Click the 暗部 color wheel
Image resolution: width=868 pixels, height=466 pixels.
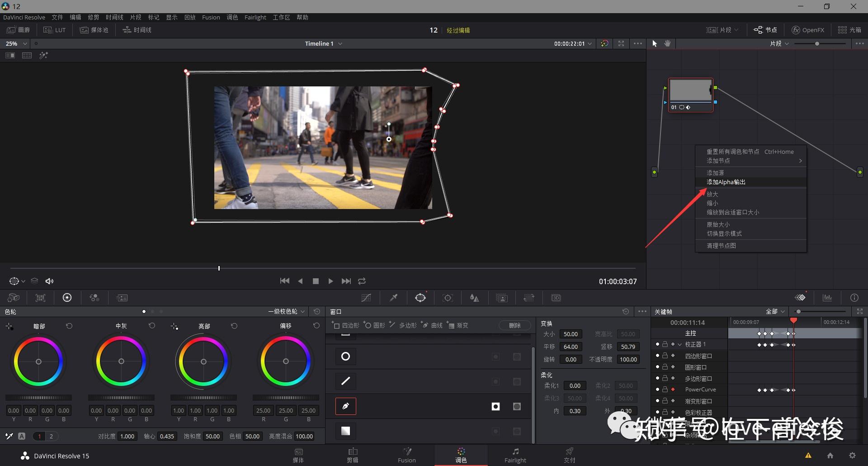(x=38, y=361)
